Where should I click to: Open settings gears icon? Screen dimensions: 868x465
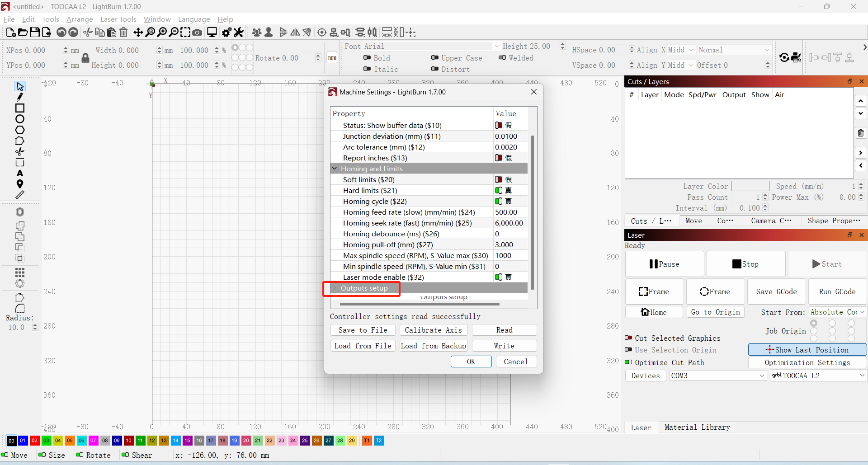click(x=227, y=32)
